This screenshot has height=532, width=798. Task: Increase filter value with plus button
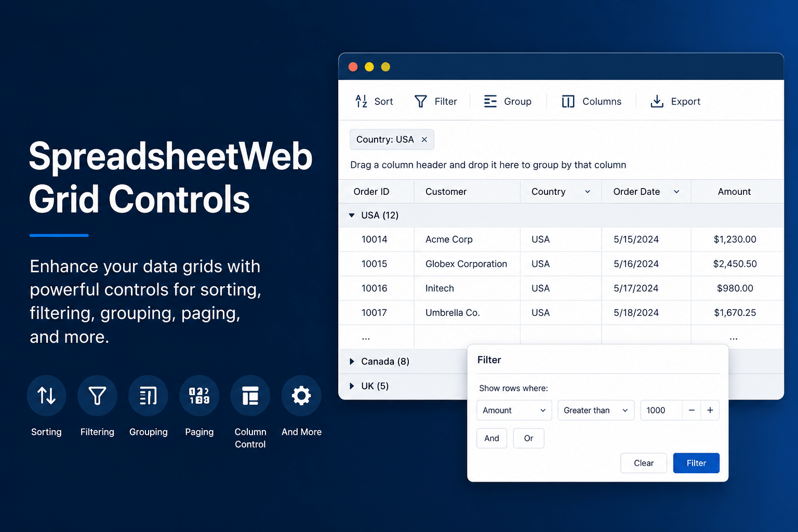[710, 410]
